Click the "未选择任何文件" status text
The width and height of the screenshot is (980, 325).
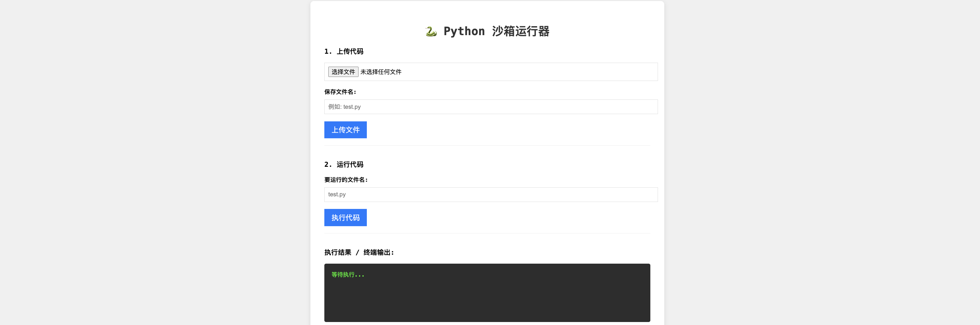click(x=380, y=72)
